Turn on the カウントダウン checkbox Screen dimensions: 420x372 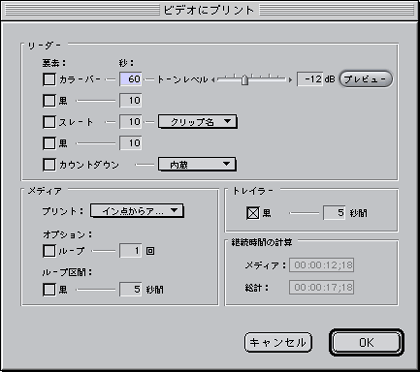point(49,165)
